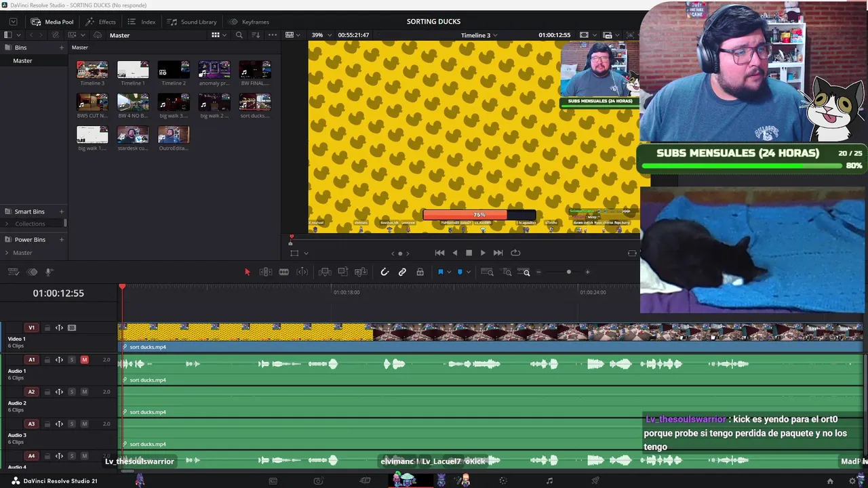Solo the Audio 1 track

[72, 360]
